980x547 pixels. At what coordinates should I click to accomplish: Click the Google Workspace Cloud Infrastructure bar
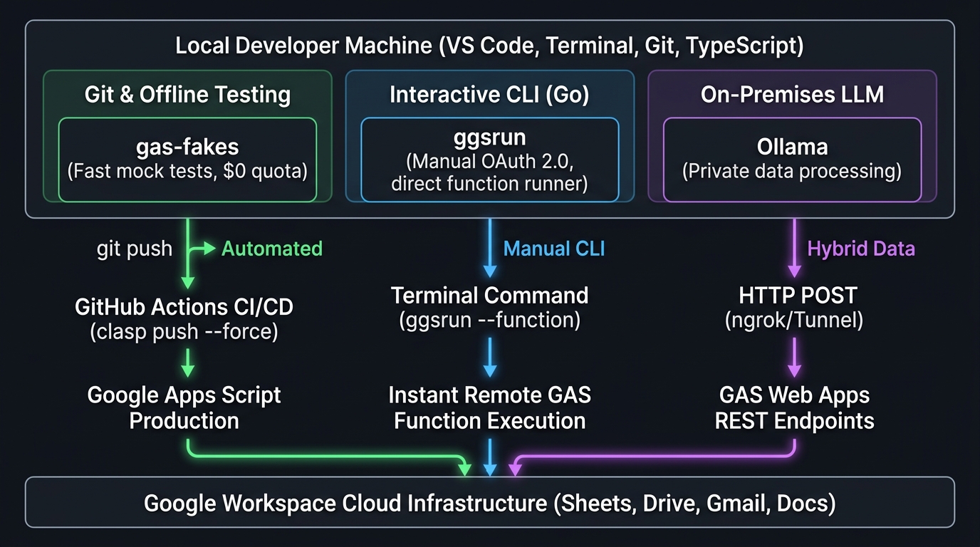click(x=489, y=503)
